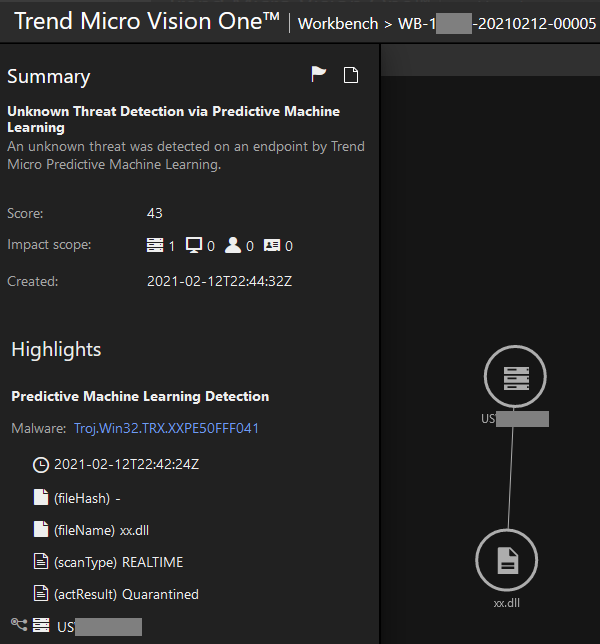The width and height of the screenshot is (600, 644).
Task: Select the server endpoint node in graph
Action: point(514,378)
